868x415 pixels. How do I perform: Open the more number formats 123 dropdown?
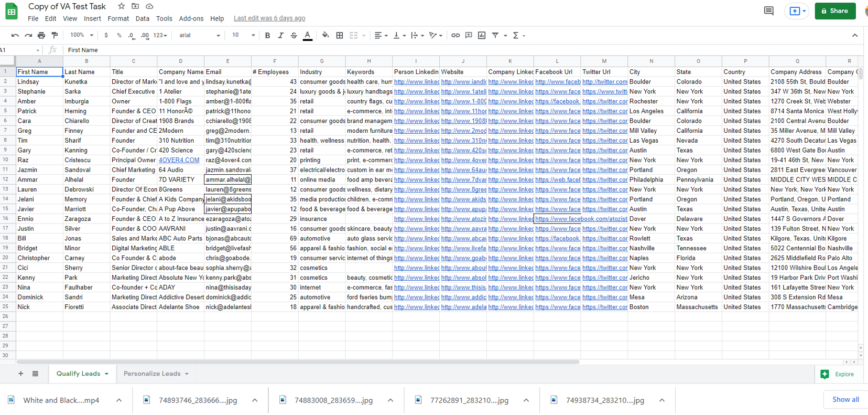160,35
